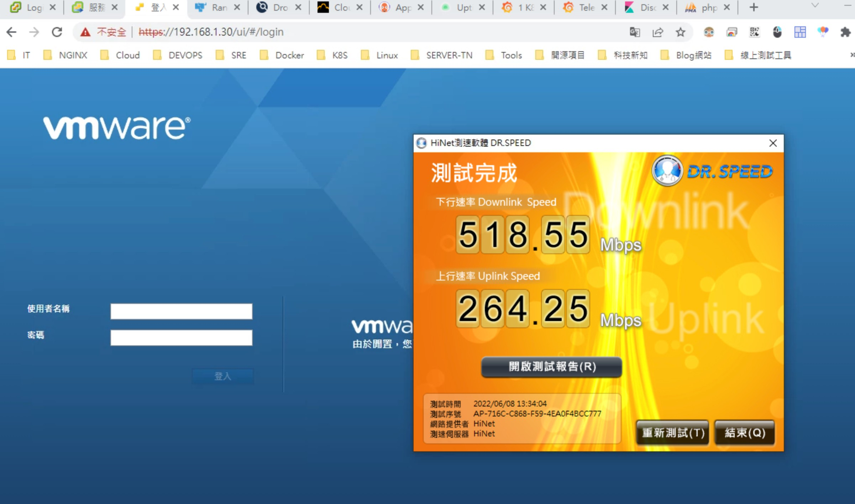855x504 pixels.
Task: Open the translate page icon
Action: pyautogui.click(x=635, y=32)
